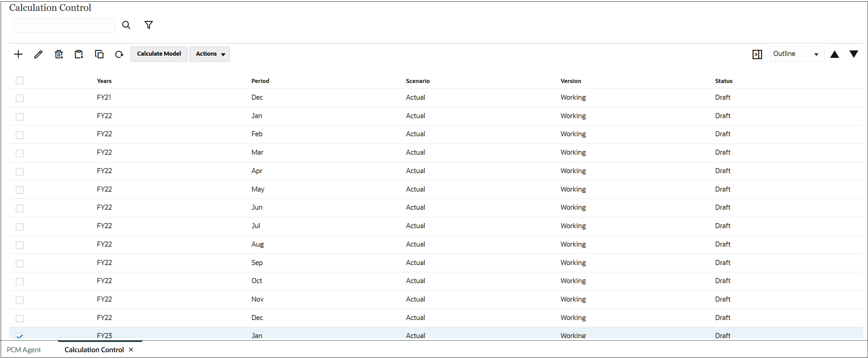Check the select-all checkbox in header row
The image size is (868, 359).
click(x=19, y=80)
